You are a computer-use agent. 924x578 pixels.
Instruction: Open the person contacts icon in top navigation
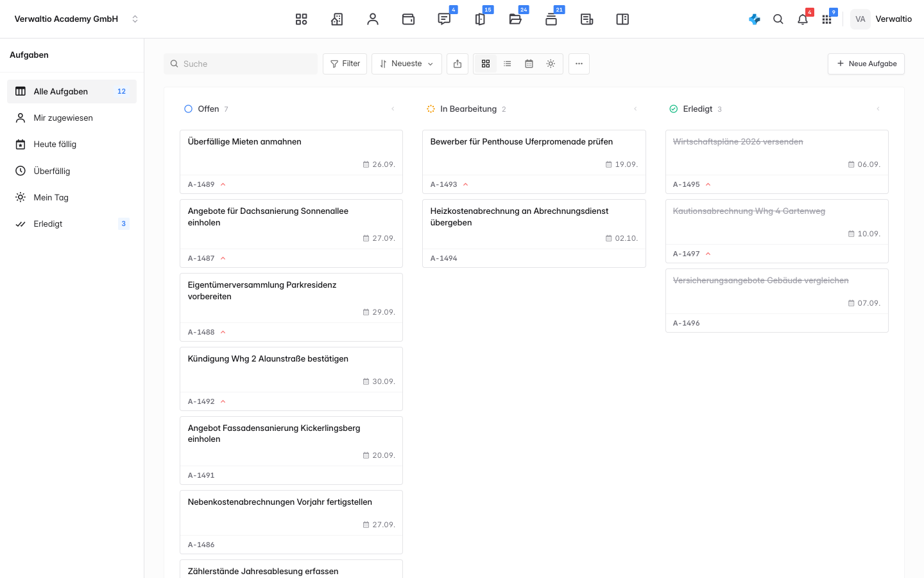(373, 19)
